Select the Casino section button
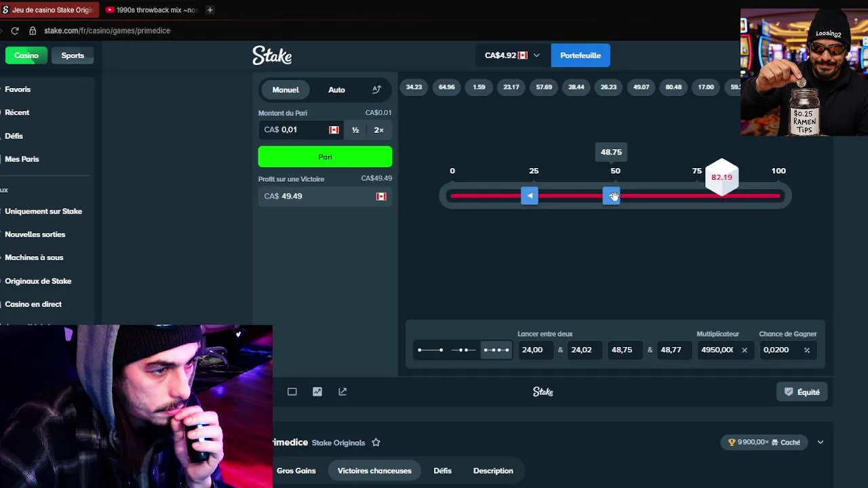Image resolution: width=868 pixels, height=488 pixels. [26, 56]
